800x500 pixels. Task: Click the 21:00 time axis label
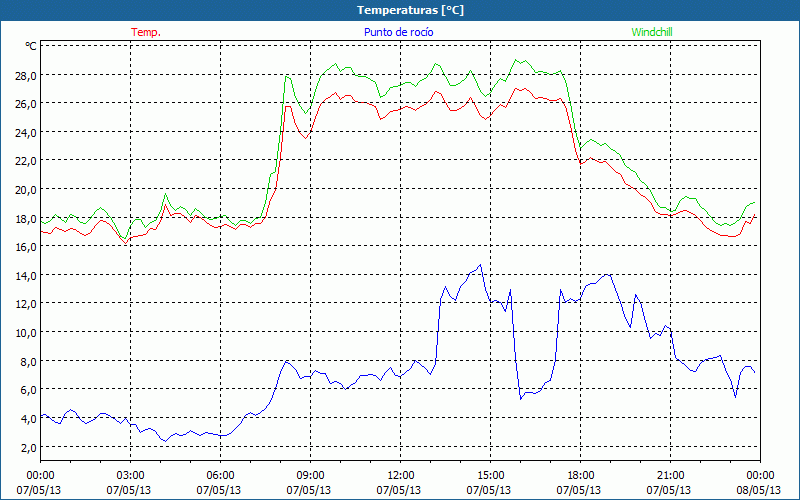[670, 476]
